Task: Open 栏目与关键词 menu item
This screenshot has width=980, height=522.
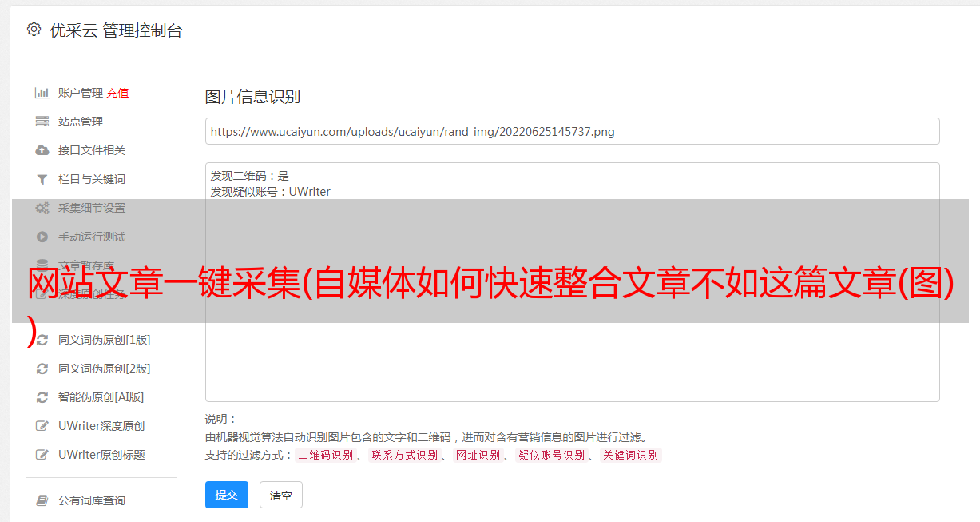Action: tap(92, 179)
